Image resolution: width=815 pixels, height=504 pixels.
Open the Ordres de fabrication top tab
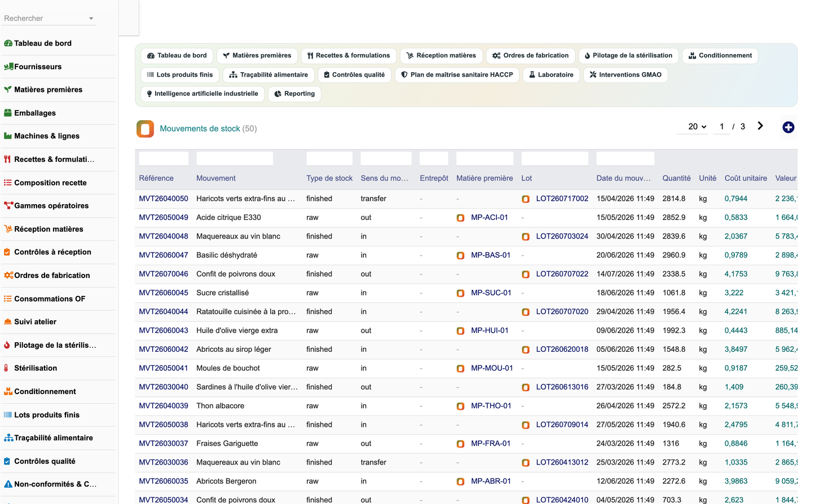531,56
